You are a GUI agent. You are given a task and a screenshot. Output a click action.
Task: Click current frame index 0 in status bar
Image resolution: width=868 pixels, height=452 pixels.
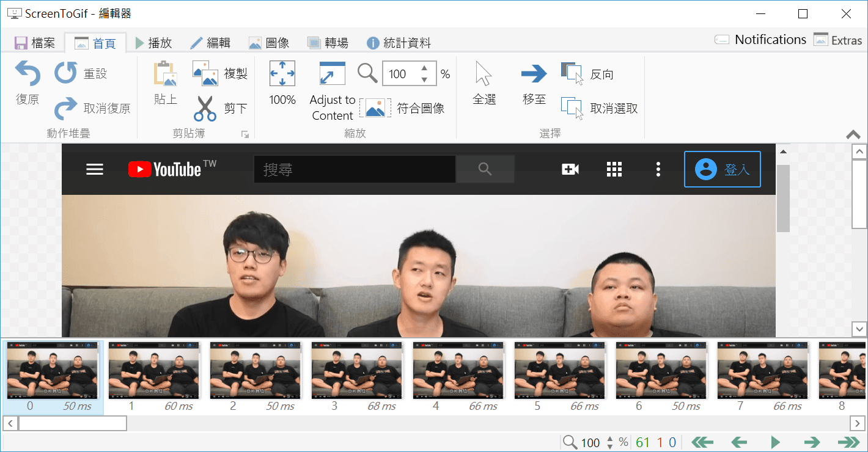tap(672, 443)
